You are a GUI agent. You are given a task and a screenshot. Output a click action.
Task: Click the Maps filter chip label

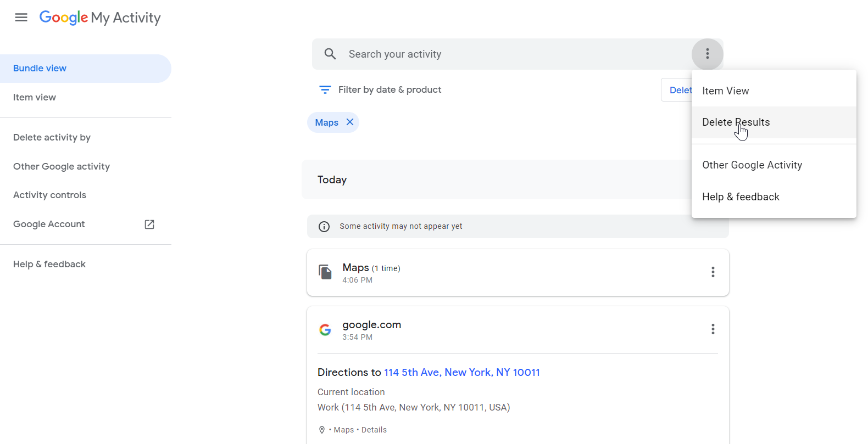[x=326, y=122]
